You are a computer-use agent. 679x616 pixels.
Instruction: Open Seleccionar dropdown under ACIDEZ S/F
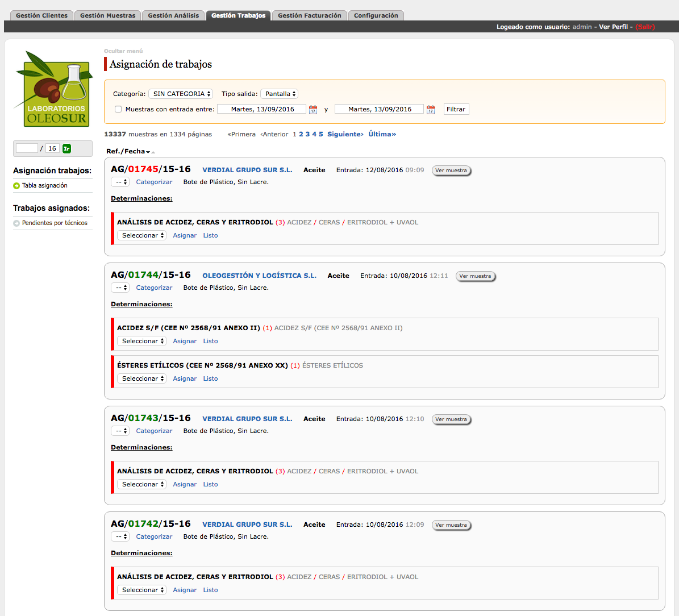(x=142, y=342)
